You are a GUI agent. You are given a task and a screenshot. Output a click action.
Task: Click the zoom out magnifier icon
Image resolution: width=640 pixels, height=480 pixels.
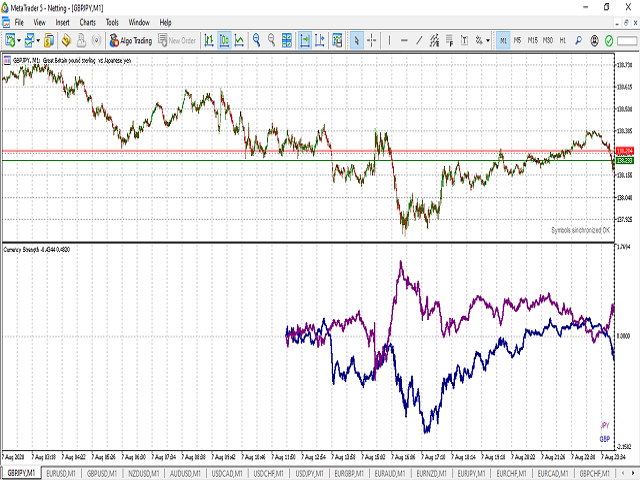[x=273, y=41]
